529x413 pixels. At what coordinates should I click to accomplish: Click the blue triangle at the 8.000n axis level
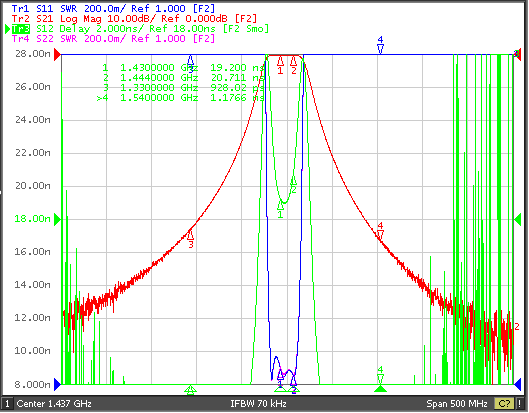(x=58, y=384)
